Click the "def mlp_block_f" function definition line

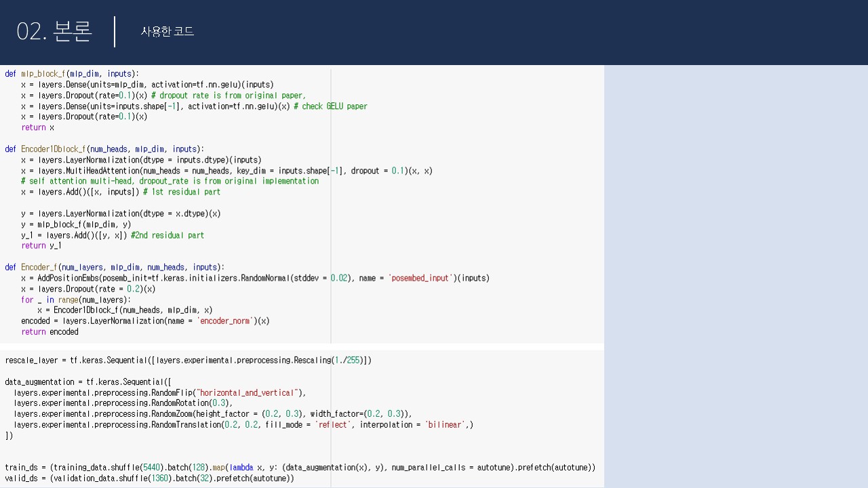71,74
